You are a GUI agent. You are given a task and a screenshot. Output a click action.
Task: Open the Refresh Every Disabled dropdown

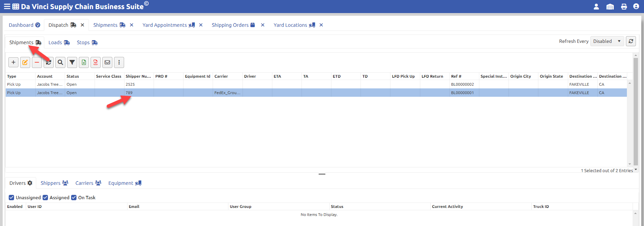(x=607, y=41)
